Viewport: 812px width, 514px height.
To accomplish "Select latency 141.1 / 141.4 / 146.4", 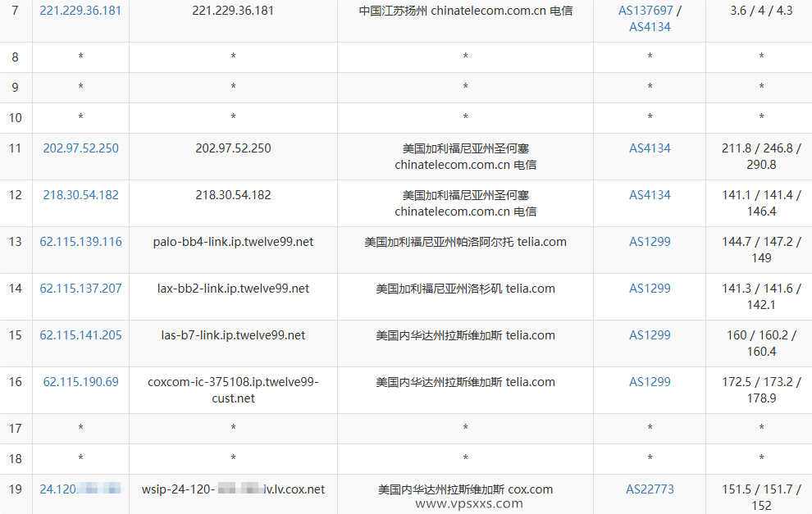I will click(761, 203).
